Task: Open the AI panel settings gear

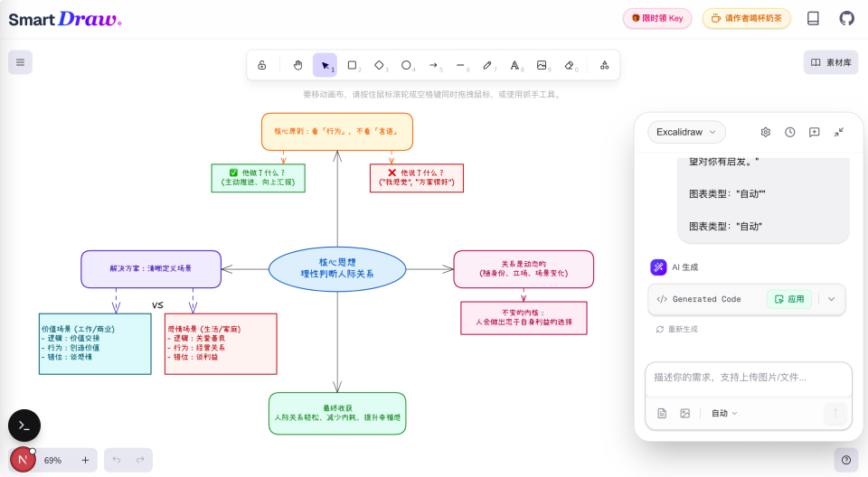Action: click(766, 132)
